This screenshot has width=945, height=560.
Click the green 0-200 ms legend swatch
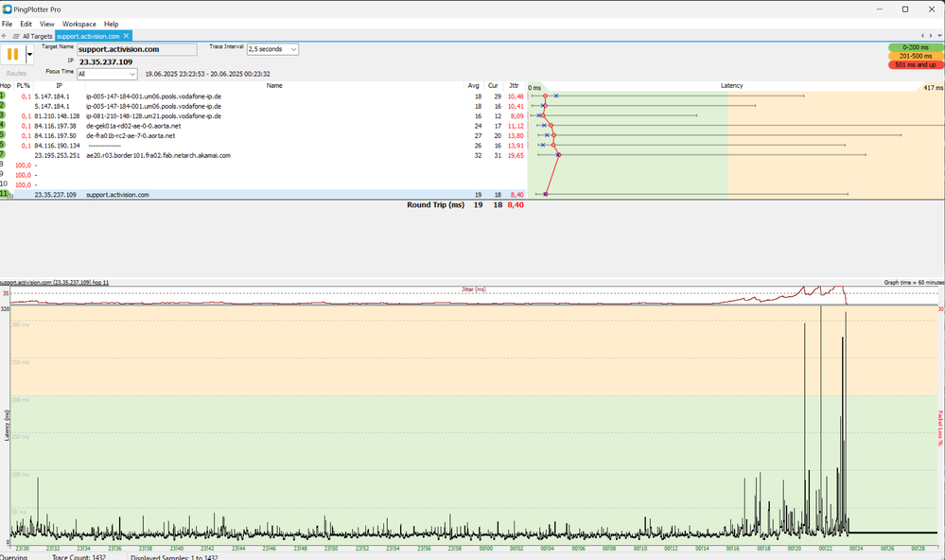coord(916,47)
